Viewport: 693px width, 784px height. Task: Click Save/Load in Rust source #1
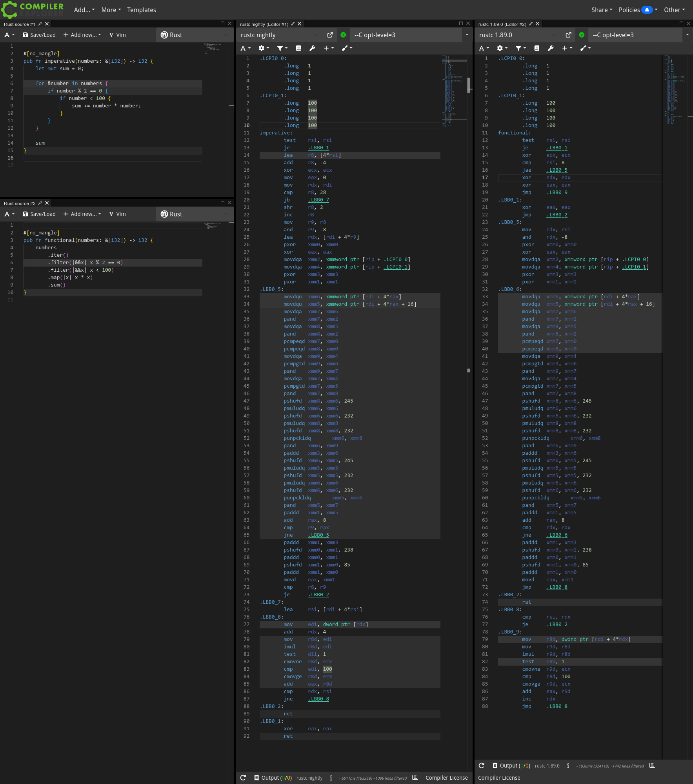(x=39, y=35)
